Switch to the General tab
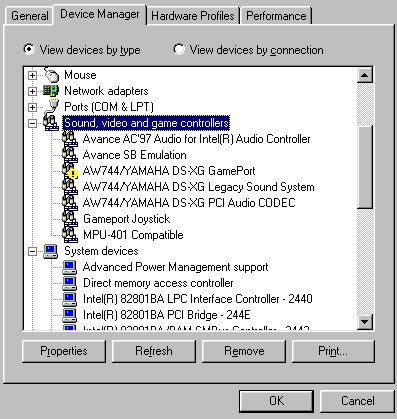The height and width of the screenshot is (419, 397). [30, 16]
